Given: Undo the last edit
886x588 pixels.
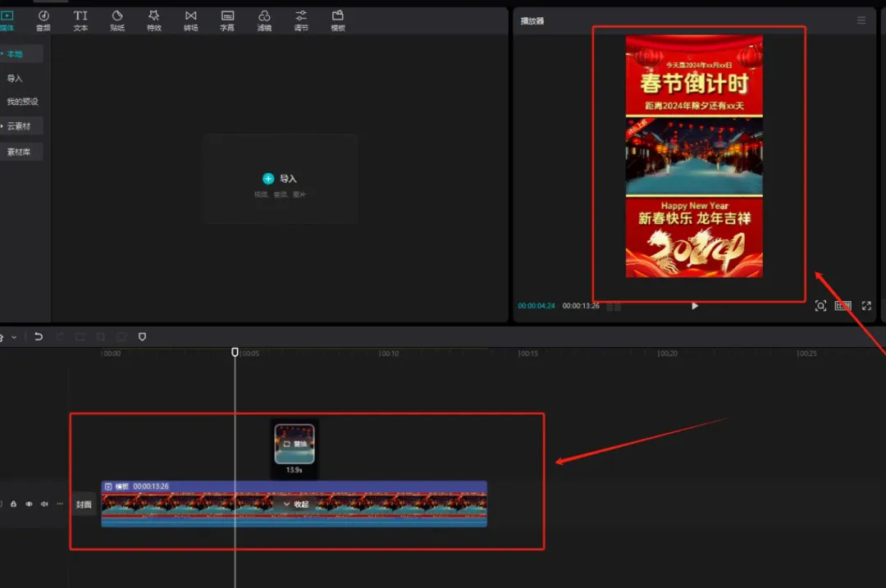Looking at the screenshot, I should (x=39, y=337).
